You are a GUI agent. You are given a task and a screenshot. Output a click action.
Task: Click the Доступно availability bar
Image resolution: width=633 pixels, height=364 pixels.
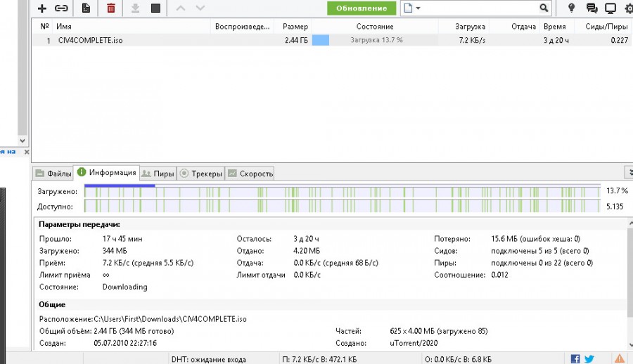coord(342,206)
